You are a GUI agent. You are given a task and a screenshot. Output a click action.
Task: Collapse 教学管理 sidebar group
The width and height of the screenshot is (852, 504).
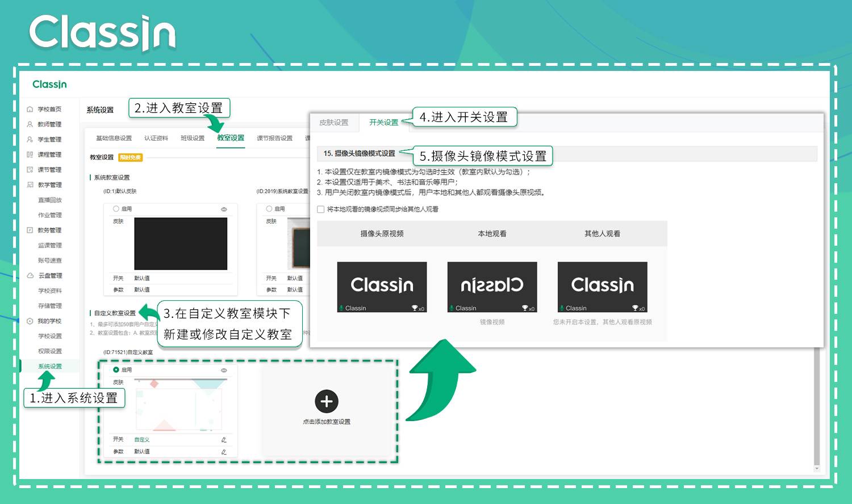49,184
